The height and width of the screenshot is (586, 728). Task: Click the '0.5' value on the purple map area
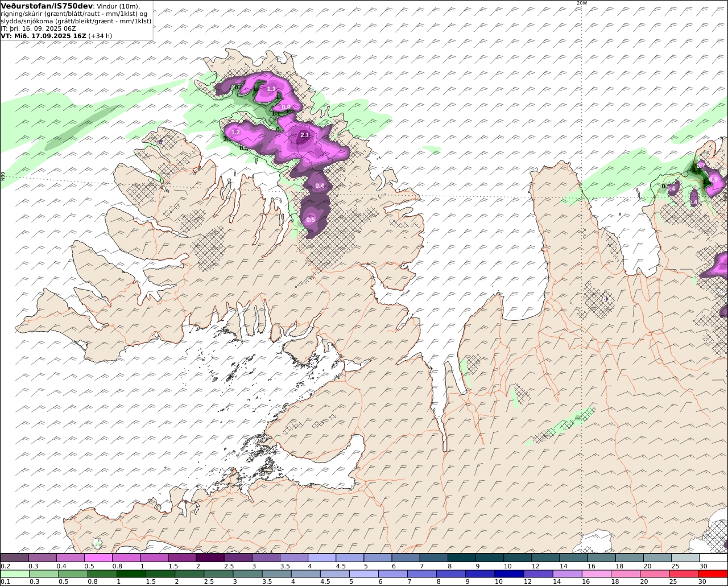point(311,220)
